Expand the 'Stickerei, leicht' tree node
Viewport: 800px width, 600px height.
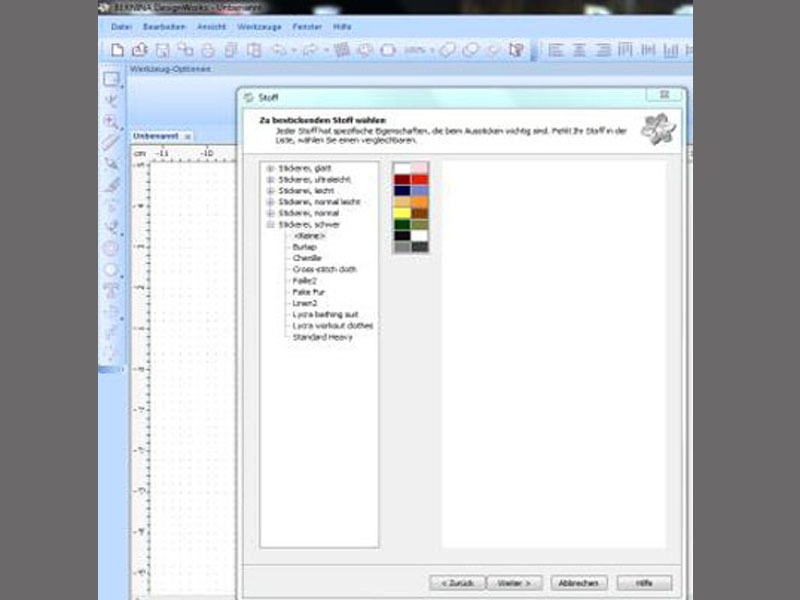click(270, 191)
